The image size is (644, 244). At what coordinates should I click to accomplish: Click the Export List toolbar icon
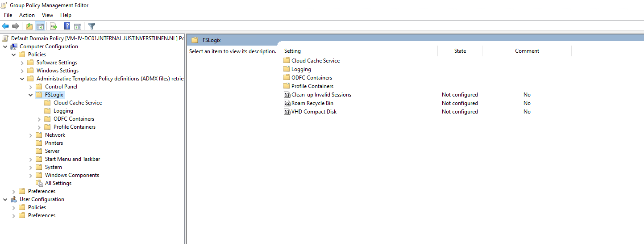54,26
